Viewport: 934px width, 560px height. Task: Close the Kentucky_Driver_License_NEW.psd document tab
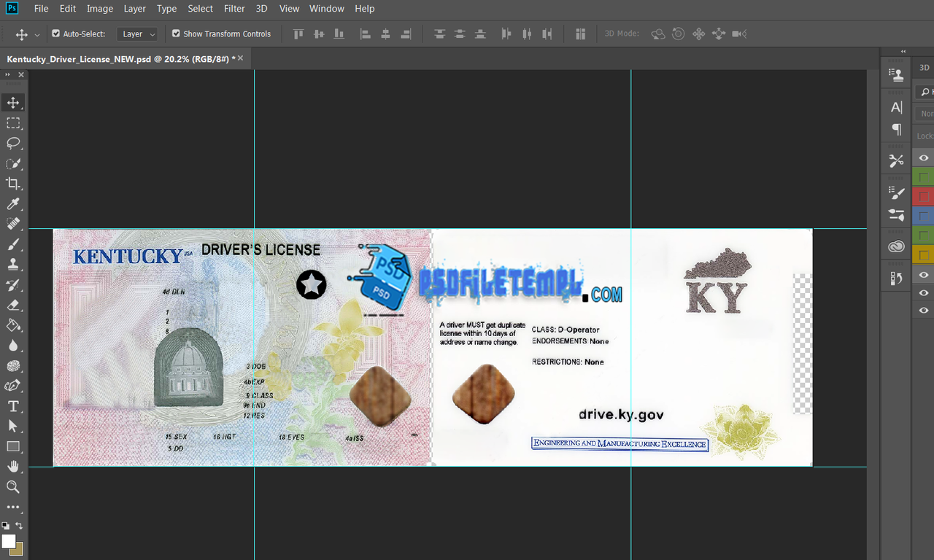pyautogui.click(x=241, y=58)
